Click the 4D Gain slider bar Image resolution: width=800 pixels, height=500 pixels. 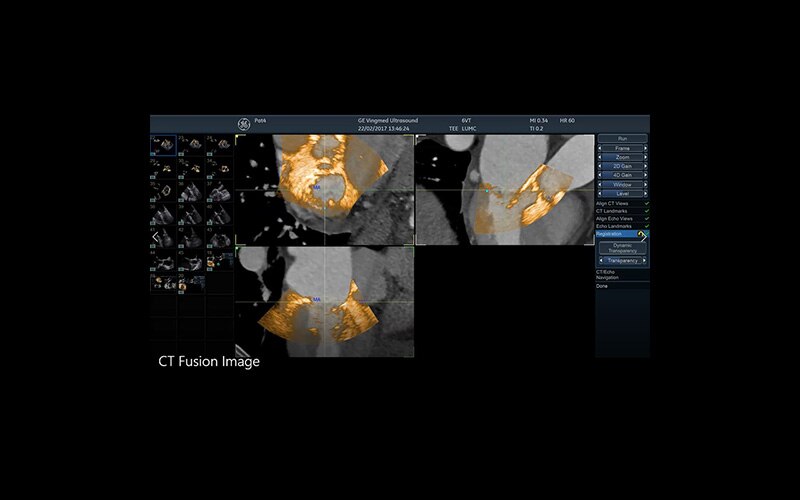tap(622, 175)
